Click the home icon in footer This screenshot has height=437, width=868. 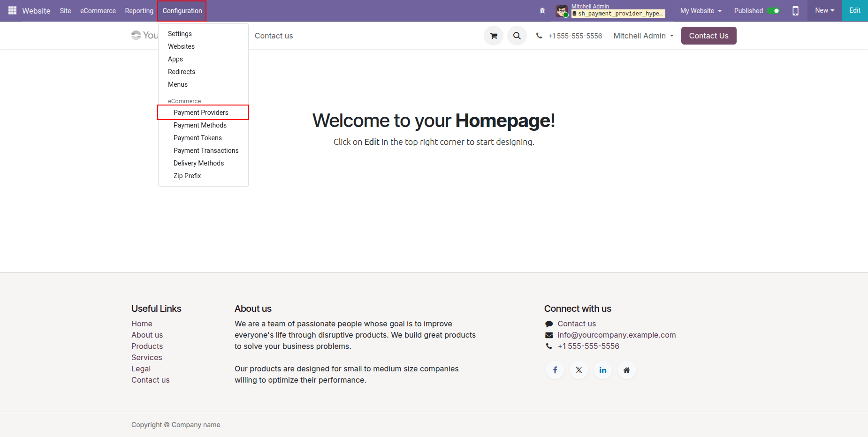click(626, 370)
